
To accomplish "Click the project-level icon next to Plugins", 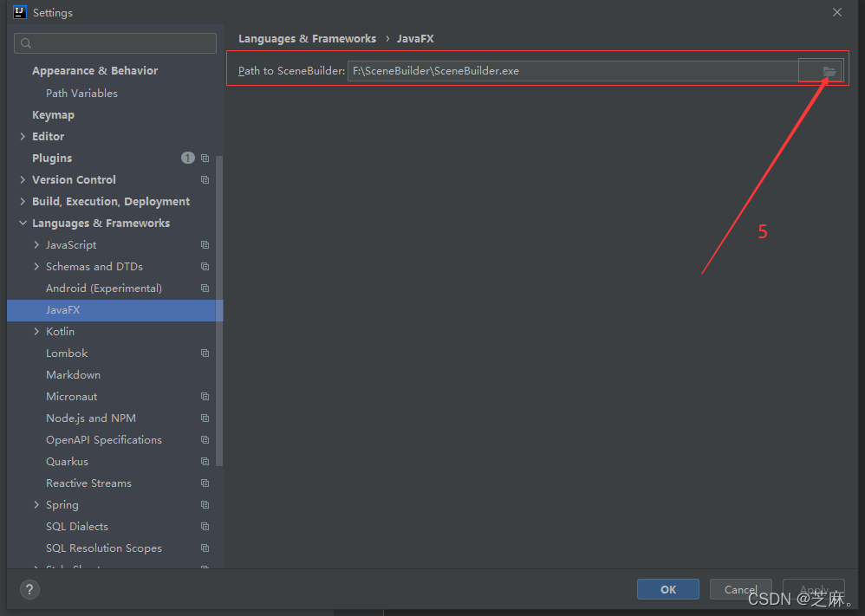I will click(205, 159).
